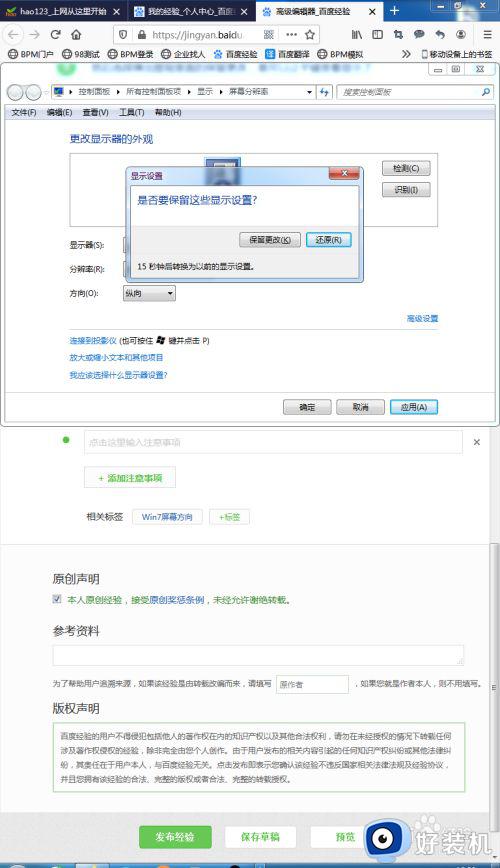Image resolution: width=500 pixels, height=868 pixels.
Task: Bookmark this page with the star icon
Action: coord(310,34)
